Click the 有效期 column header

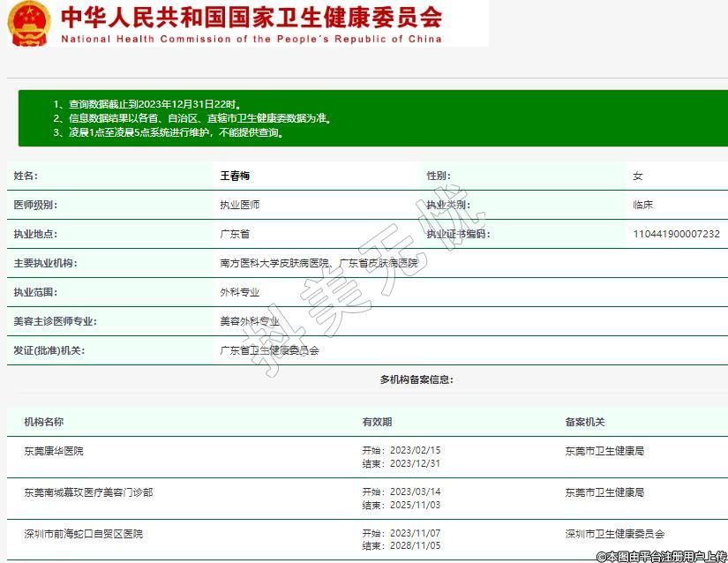377,422
